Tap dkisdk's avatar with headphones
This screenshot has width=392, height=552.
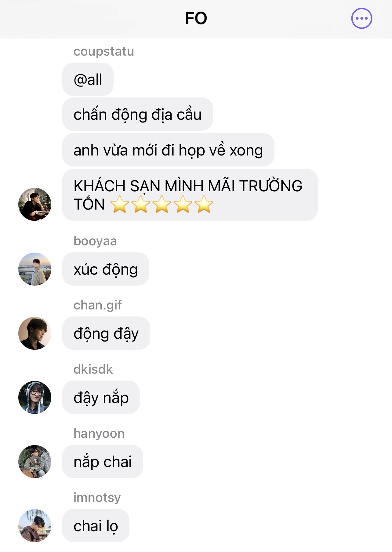[35, 397]
